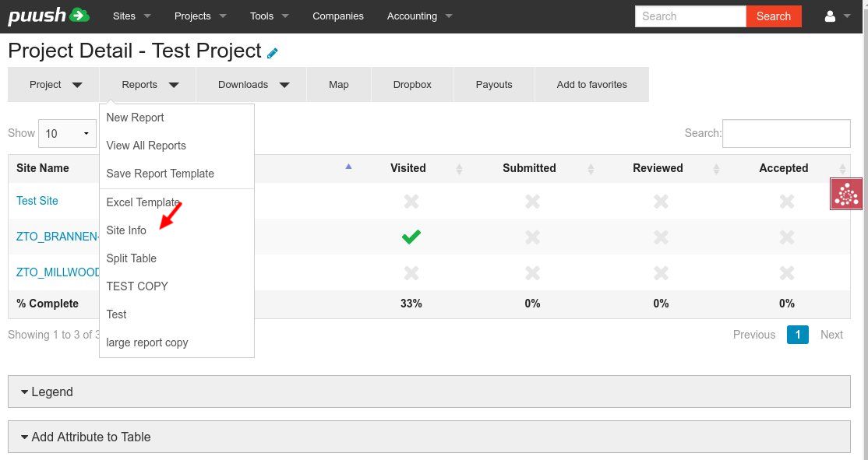The image size is (868, 460).
Task: Open the Downloads dropdown
Action: pos(253,85)
